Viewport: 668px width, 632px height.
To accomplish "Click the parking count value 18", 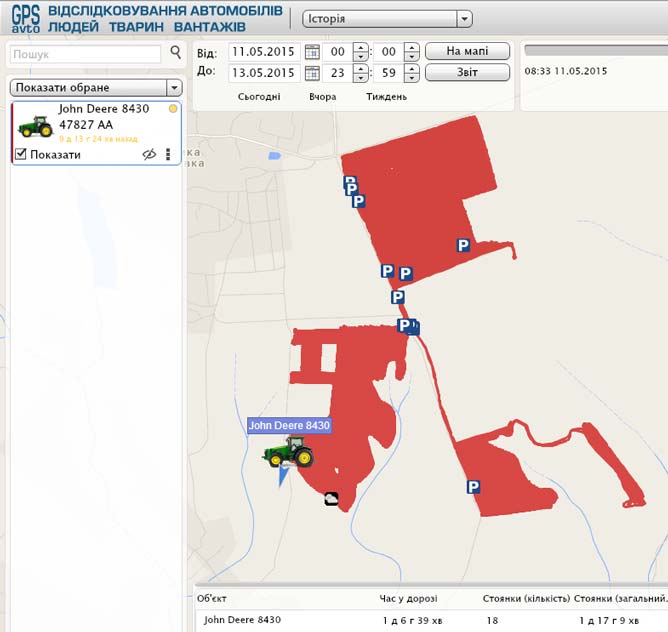I will click(x=492, y=620).
